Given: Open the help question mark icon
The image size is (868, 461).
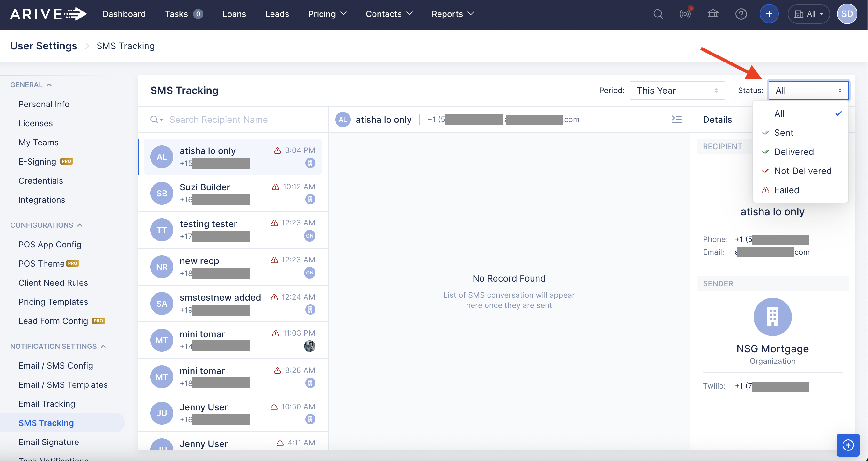Looking at the screenshot, I should tap(741, 14).
